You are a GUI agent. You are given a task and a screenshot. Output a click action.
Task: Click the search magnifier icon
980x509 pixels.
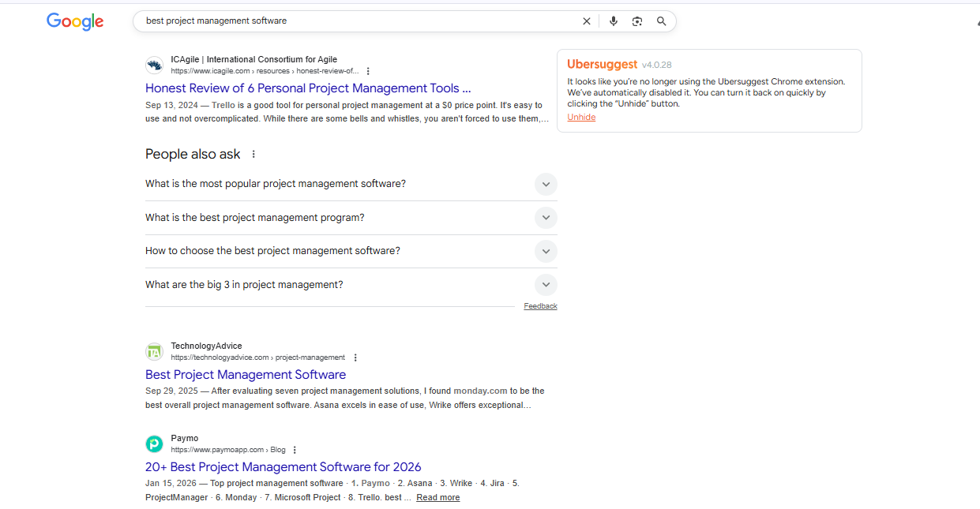662,21
